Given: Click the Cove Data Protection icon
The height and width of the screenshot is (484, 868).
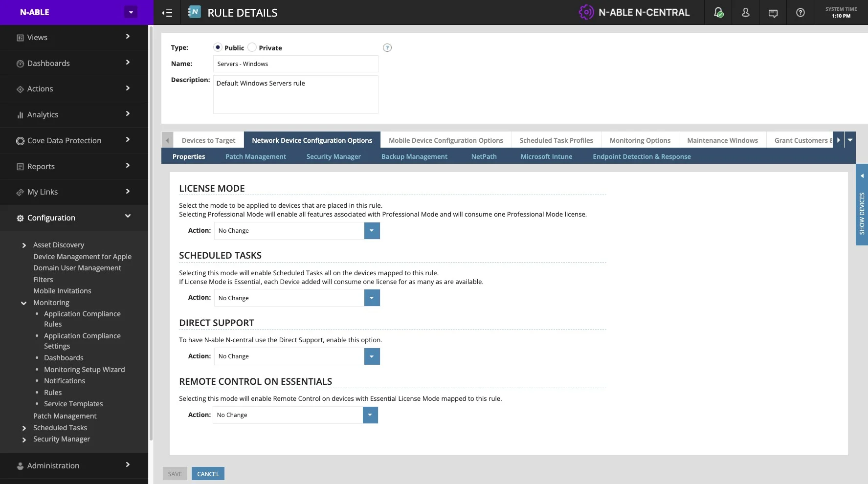Looking at the screenshot, I should pos(20,141).
